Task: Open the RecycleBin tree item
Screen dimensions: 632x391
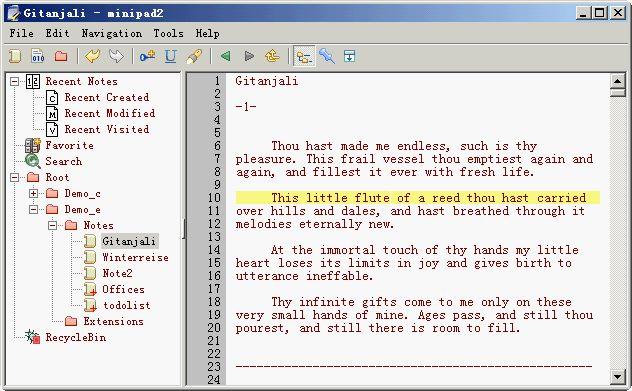Action: [x=76, y=337]
